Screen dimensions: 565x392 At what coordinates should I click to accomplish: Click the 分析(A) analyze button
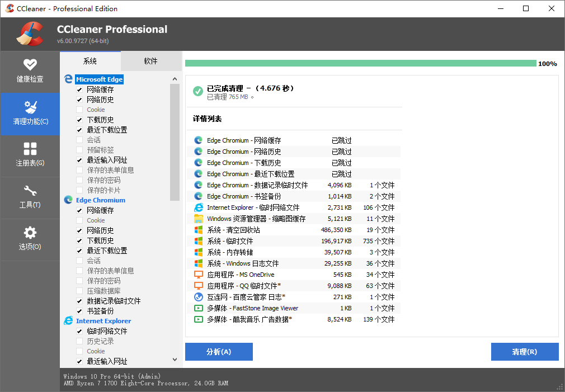(219, 352)
